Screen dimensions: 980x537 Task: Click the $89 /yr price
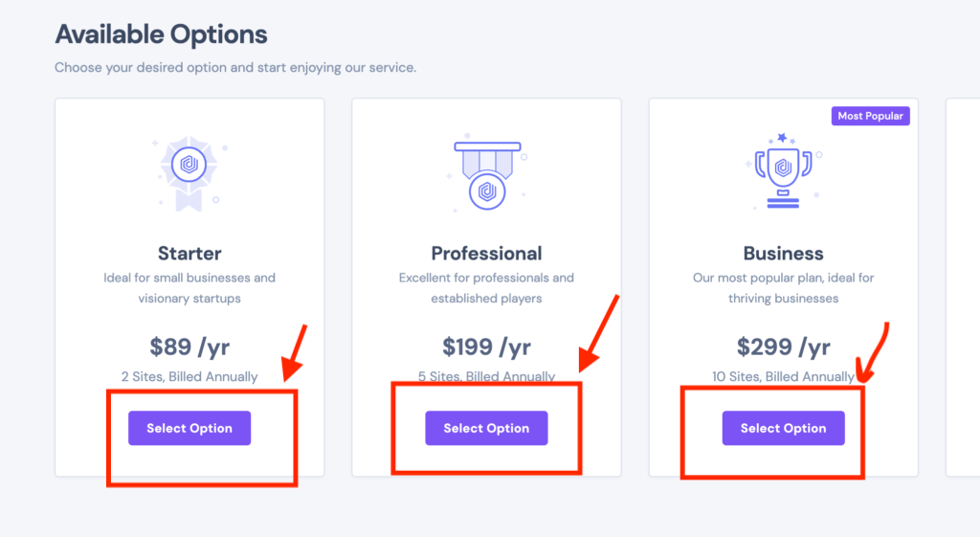189,347
